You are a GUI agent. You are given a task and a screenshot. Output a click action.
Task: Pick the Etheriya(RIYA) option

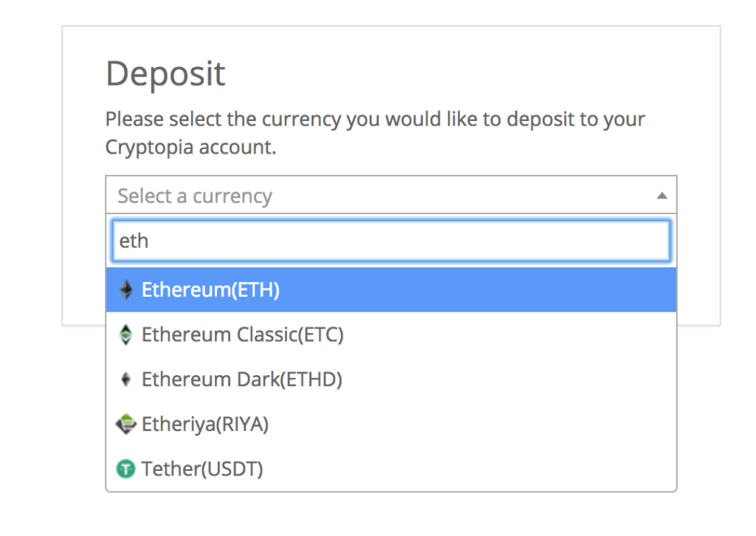click(391, 425)
